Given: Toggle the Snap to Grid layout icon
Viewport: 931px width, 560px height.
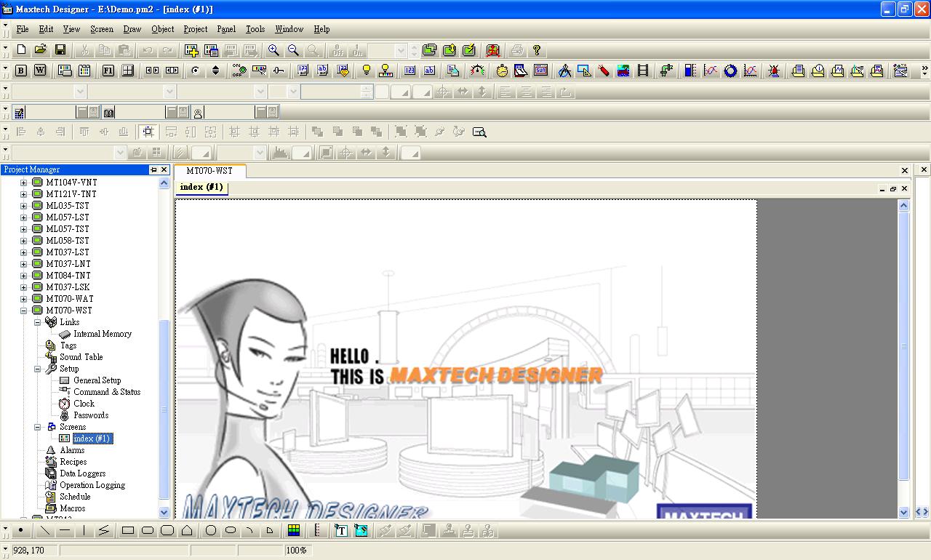Looking at the screenshot, I should click(148, 132).
